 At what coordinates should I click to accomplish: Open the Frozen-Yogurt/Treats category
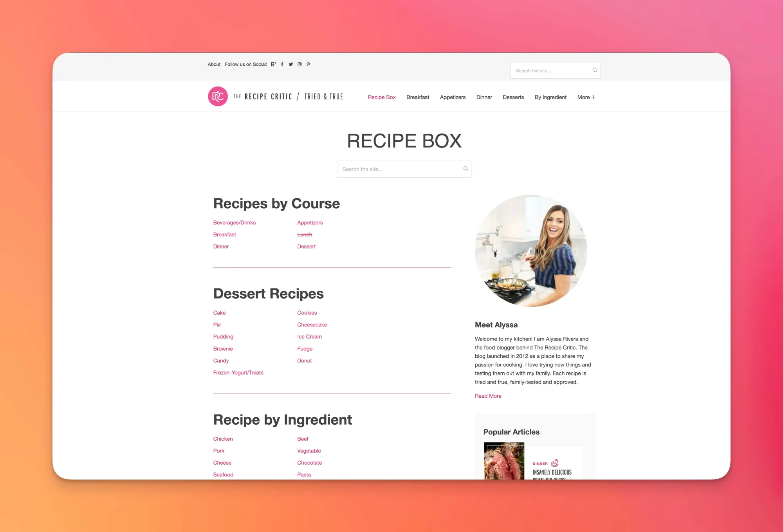tap(238, 372)
